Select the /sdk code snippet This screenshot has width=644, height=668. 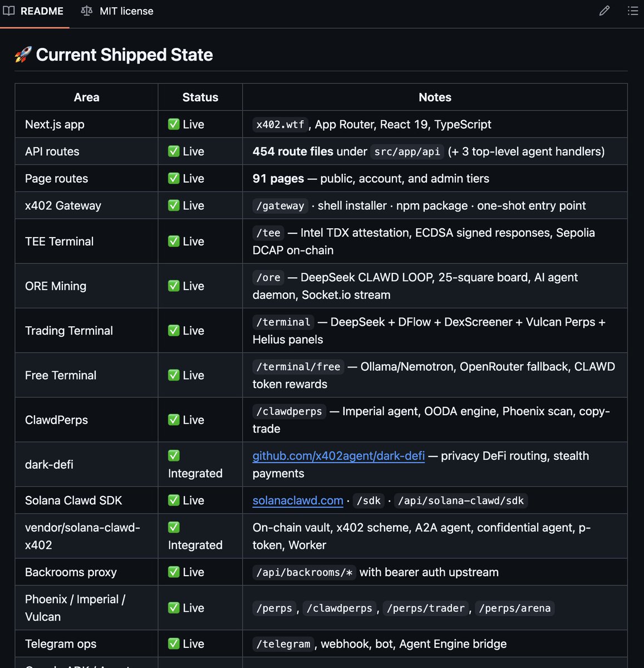pyautogui.click(x=368, y=500)
